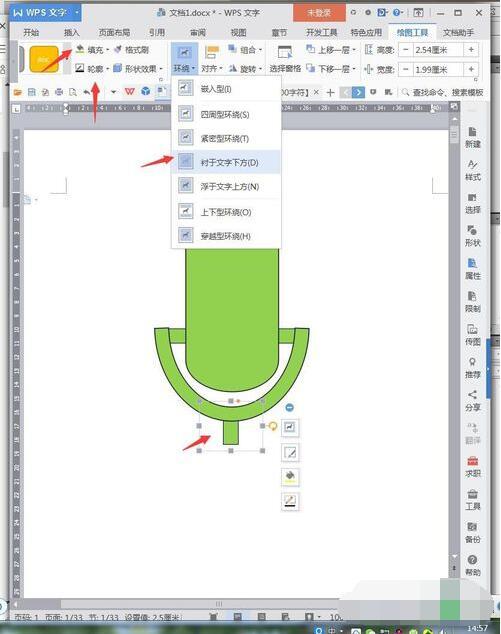Click the floating fill bucket icon near shape

coord(290,477)
